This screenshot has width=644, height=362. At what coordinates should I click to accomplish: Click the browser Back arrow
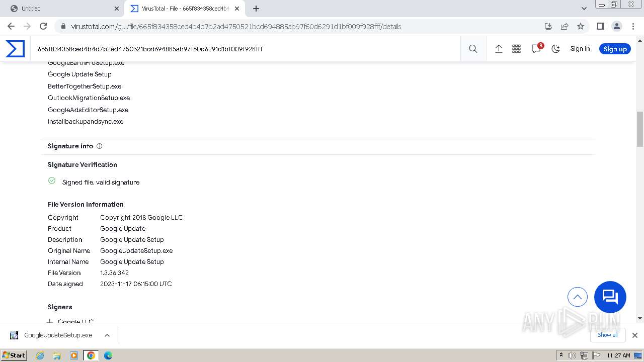(11, 26)
